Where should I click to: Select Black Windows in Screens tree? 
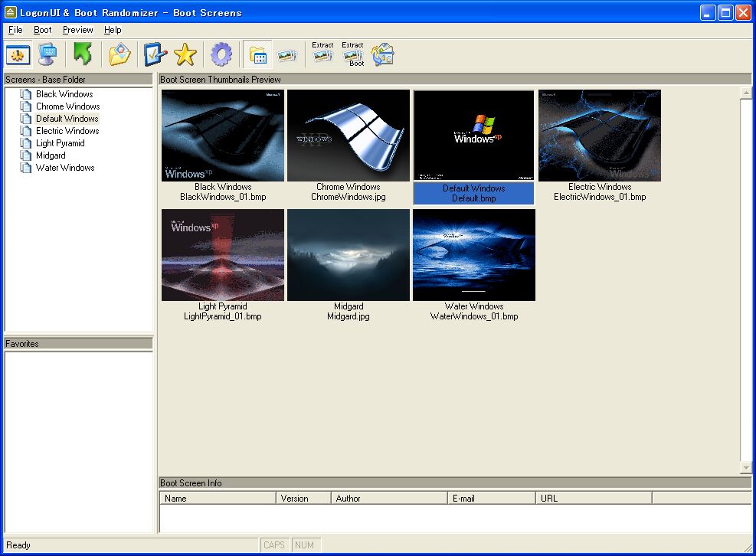(x=64, y=94)
